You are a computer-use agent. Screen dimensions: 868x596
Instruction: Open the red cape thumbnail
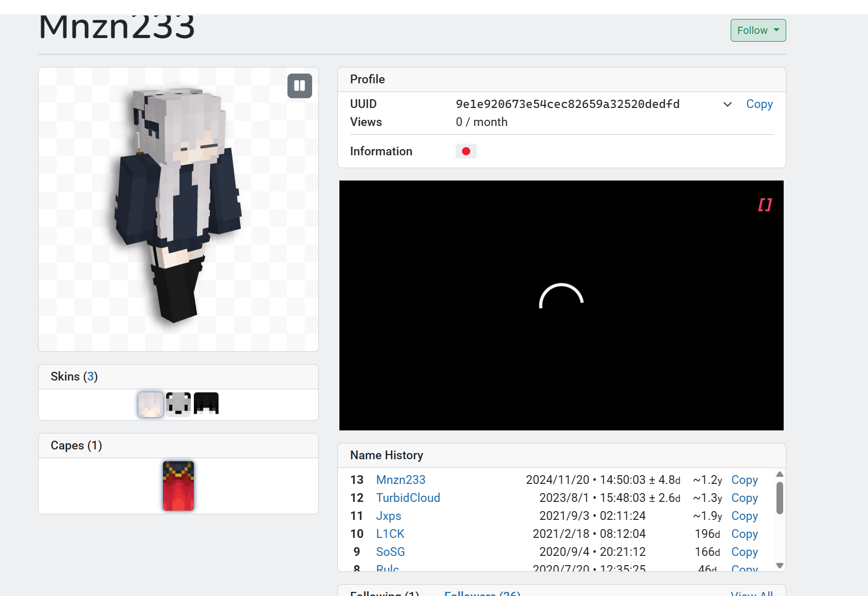(178, 486)
